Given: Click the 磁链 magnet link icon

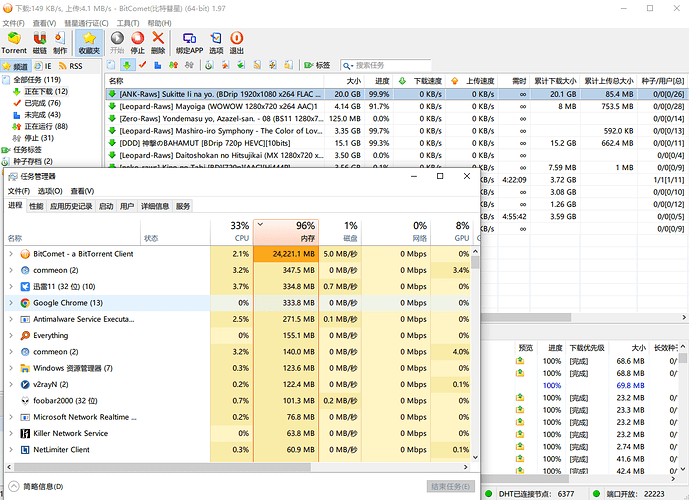Looking at the screenshot, I should (40, 43).
